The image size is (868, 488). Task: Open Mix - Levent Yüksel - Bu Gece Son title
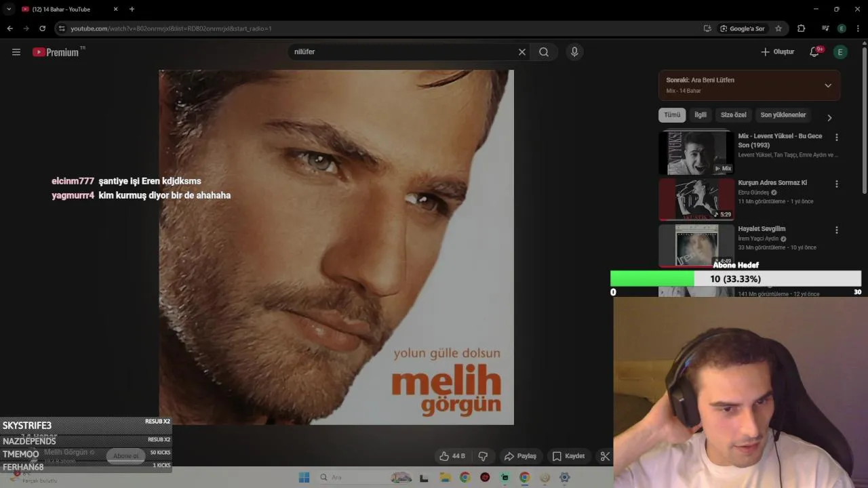(x=780, y=140)
